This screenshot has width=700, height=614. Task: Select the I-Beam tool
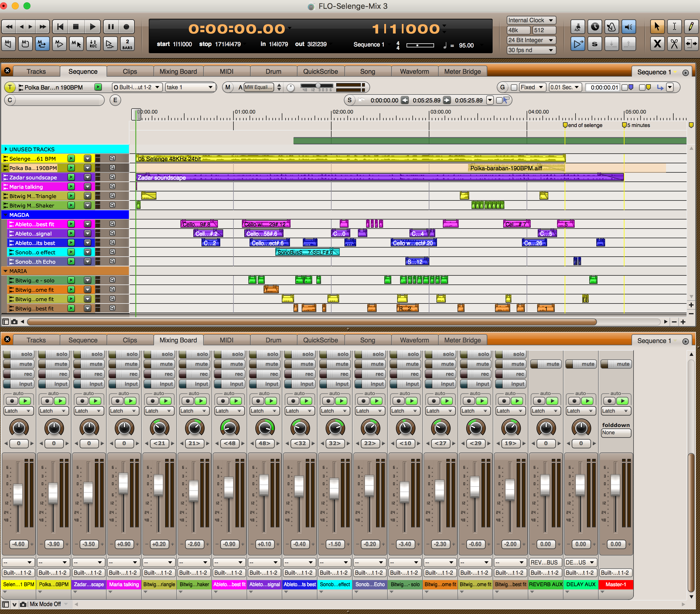point(674,27)
